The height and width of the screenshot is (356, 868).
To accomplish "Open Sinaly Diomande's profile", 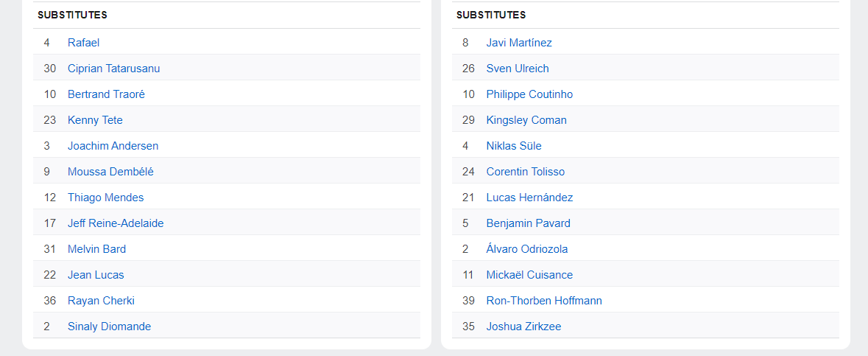I will (x=109, y=327).
